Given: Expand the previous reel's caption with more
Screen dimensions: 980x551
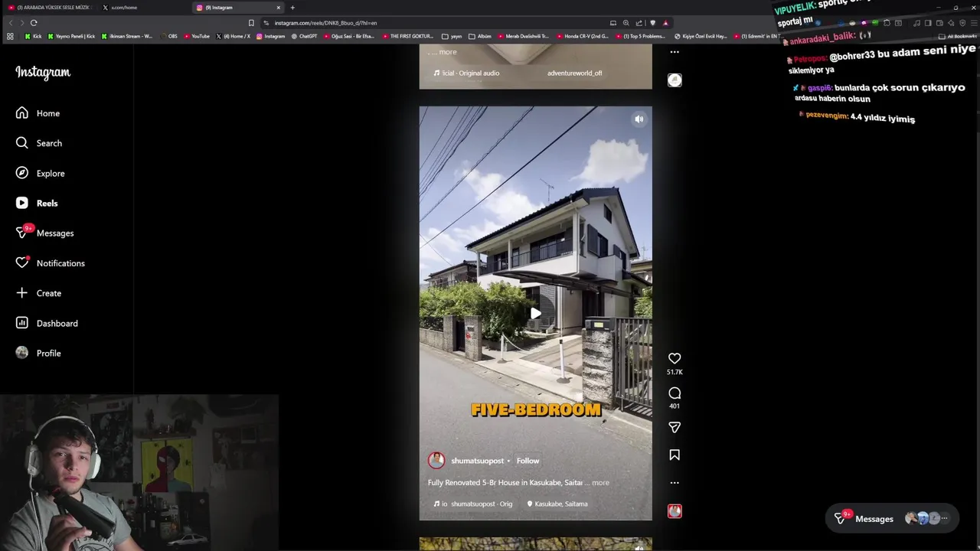Looking at the screenshot, I should 447,52.
